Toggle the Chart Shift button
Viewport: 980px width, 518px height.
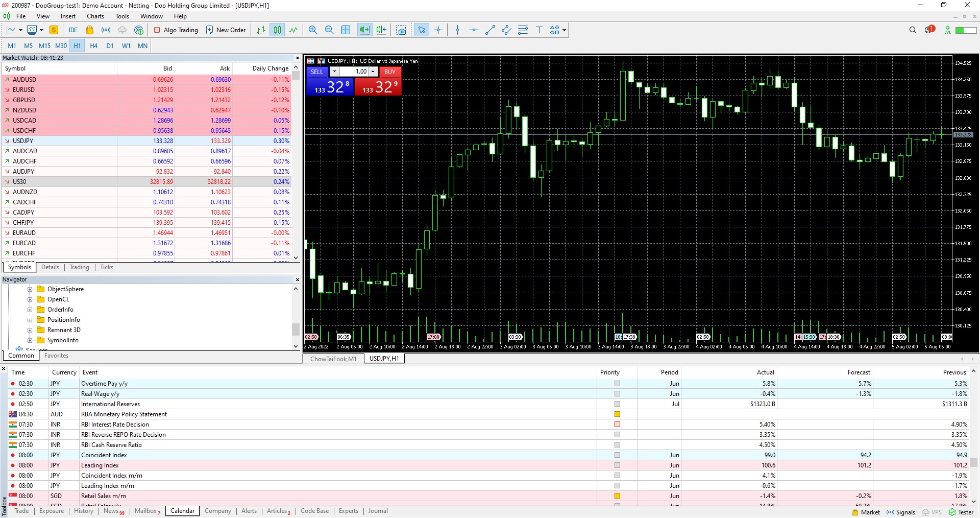pos(381,30)
